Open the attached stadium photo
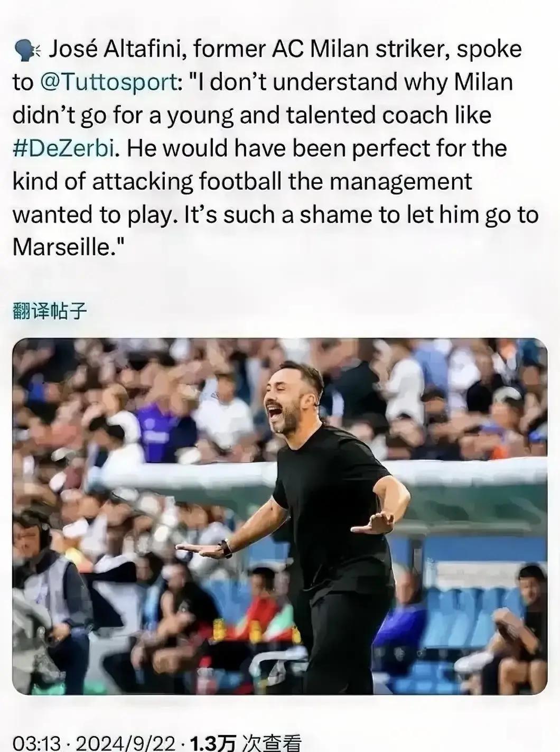Screen dimensions: 560x752 (280, 516)
